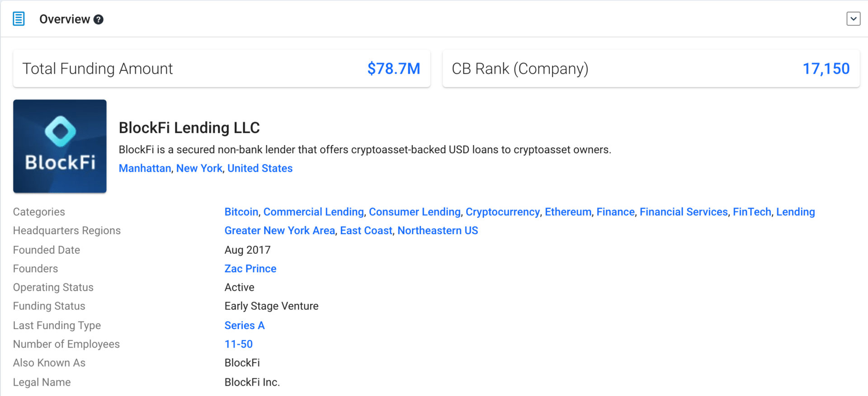Open the FinTech category link
This screenshot has width=868, height=396.
pos(752,212)
